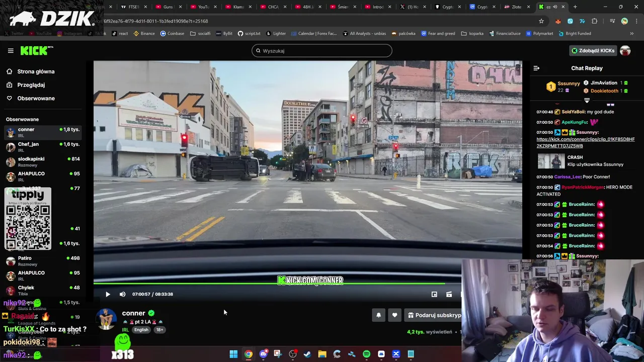Open Discord from the taskbar
Image resolution: width=644 pixels, height=362 pixels.
pos(263,354)
